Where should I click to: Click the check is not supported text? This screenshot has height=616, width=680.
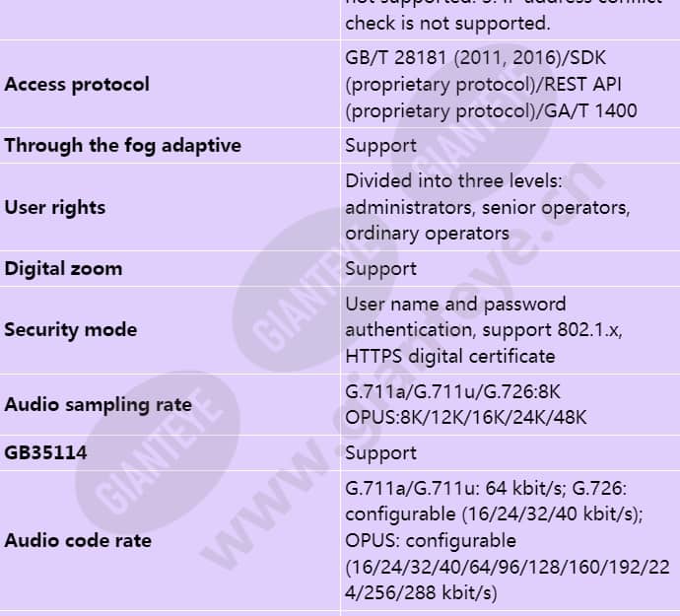click(447, 23)
